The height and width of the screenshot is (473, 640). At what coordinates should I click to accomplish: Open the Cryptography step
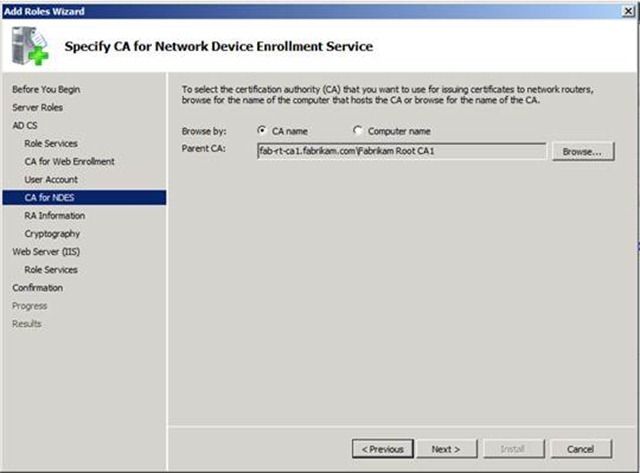pyautogui.click(x=52, y=234)
